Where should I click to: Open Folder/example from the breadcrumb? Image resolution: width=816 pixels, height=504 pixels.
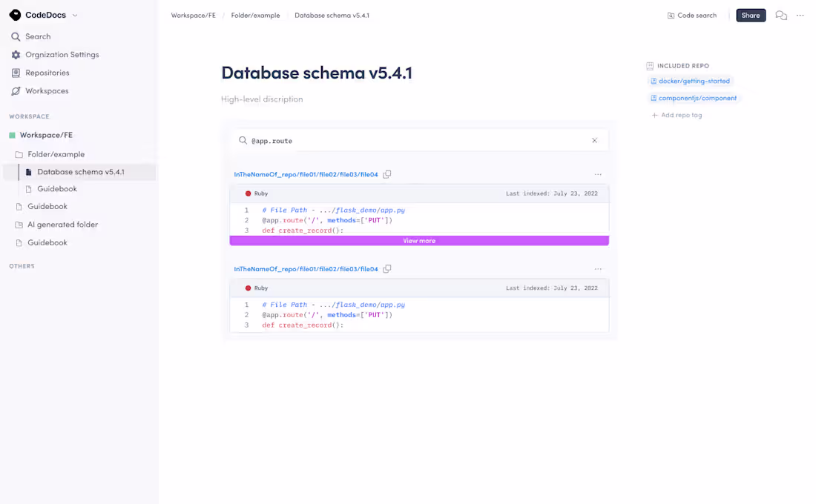point(255,15)
